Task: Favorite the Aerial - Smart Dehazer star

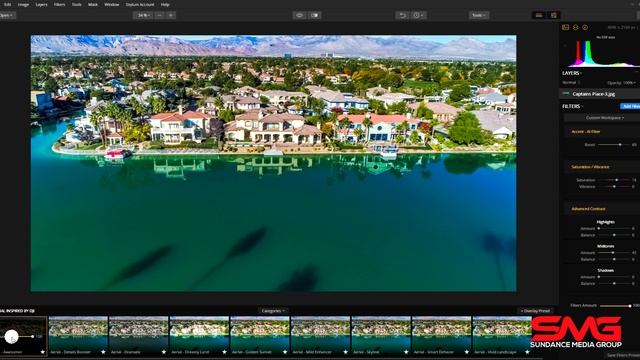Action: pos(467,352)
